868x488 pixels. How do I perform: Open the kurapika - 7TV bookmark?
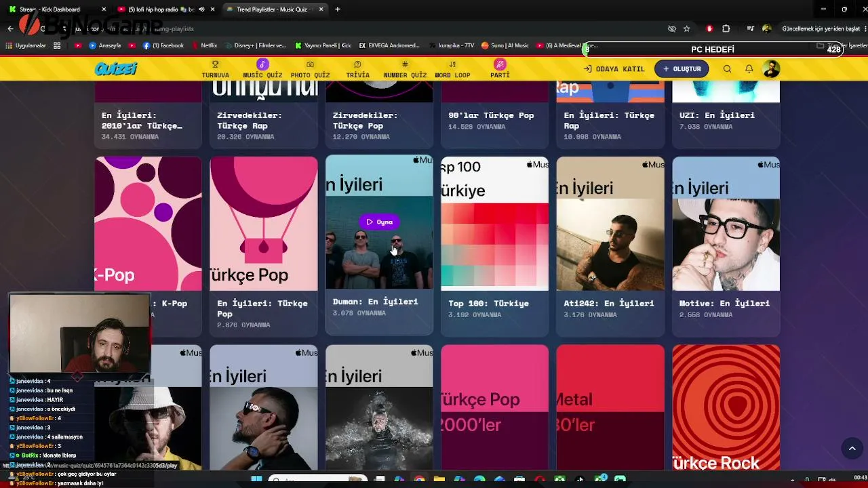tap(452, 45)
